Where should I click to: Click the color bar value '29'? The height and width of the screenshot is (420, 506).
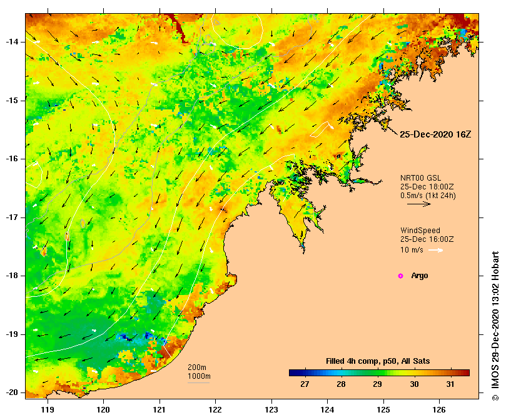click(x=377, y=384)
